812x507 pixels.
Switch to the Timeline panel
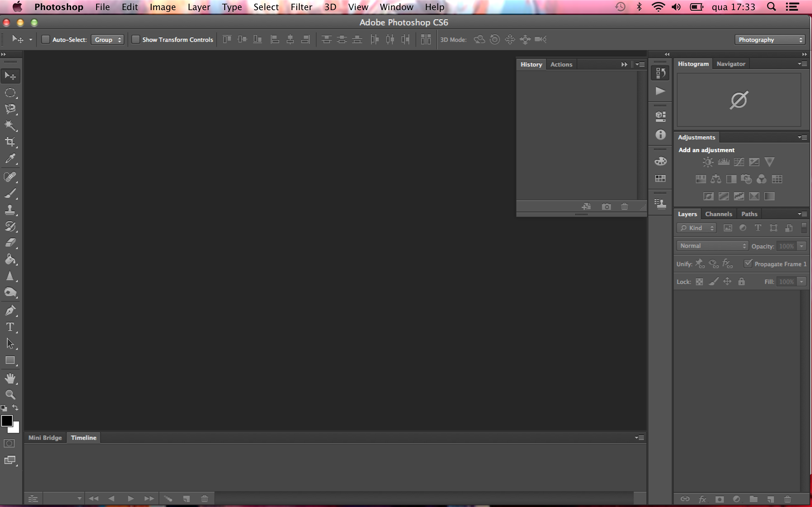point(83,437)
